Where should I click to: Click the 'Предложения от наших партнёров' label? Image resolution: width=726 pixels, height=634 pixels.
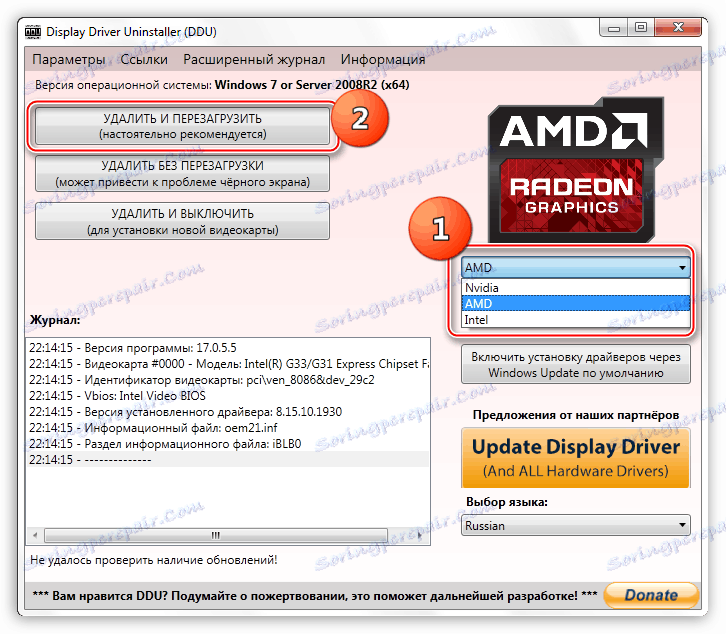click(576, 415)
